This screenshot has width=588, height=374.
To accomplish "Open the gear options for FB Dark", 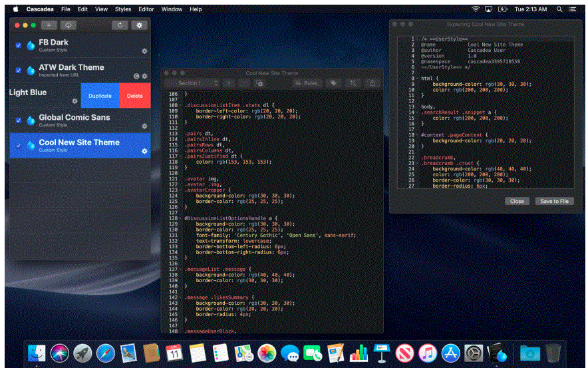I will (x=144, y=51).
